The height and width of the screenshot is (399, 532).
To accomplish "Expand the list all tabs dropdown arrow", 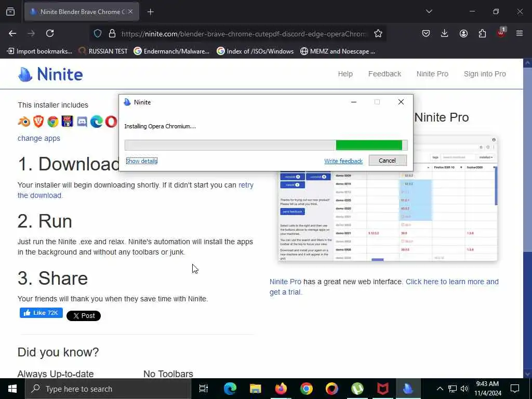I will (x=429, y=11).
